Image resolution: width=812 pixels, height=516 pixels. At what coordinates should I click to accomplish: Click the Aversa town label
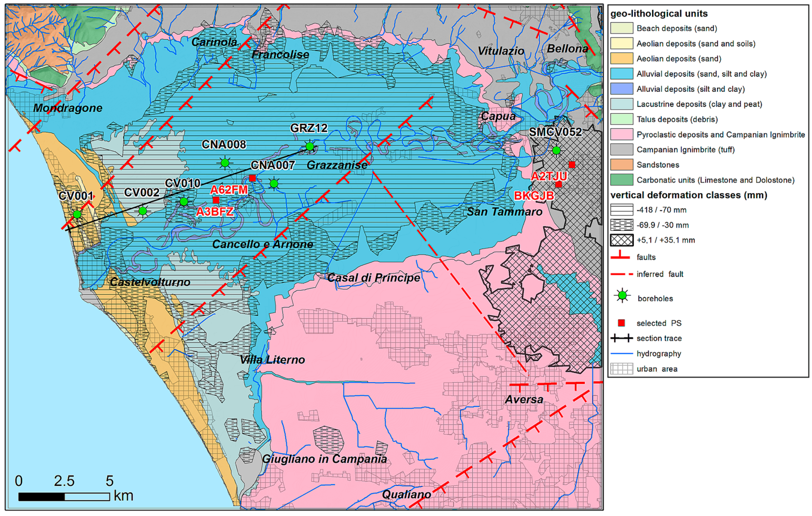click(524, 400)
